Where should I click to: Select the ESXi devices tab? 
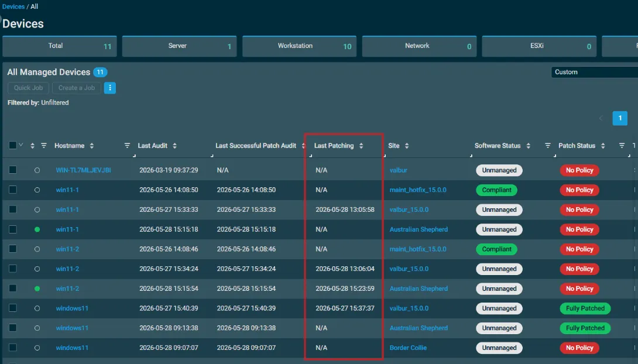pyautogui.click(x=539, y=46)
